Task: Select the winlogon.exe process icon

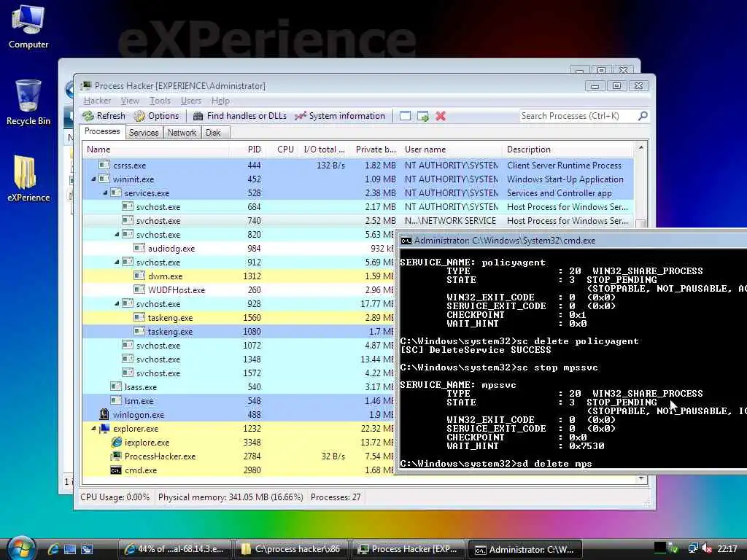Action: pos(104,414)
